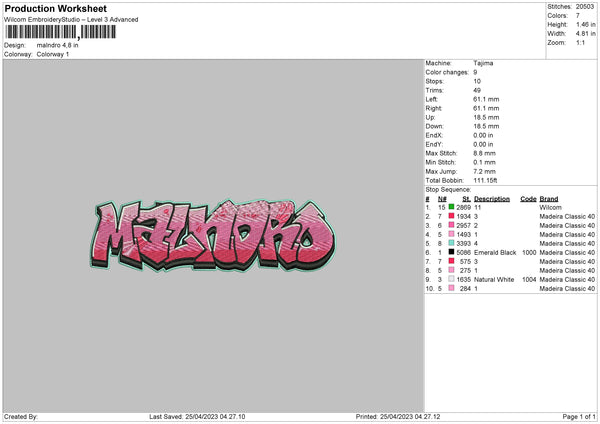Click the pink swatch in stop 3
600x424 pixels.
(x=451, y=225)
